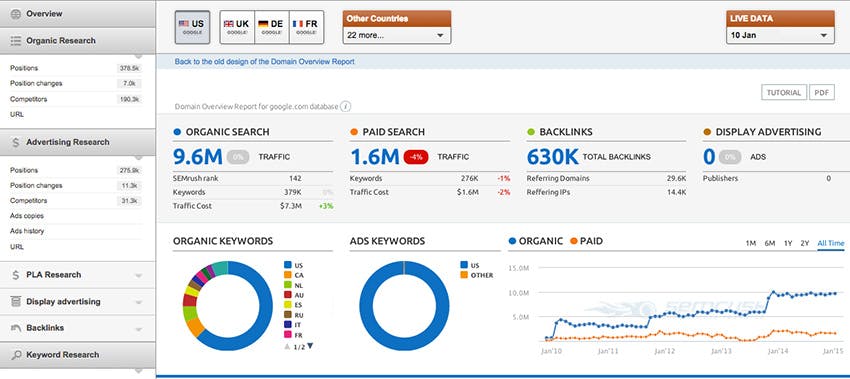Select the All Time range
This screenshot has width=850, height=379.
[x=831, y=243]
